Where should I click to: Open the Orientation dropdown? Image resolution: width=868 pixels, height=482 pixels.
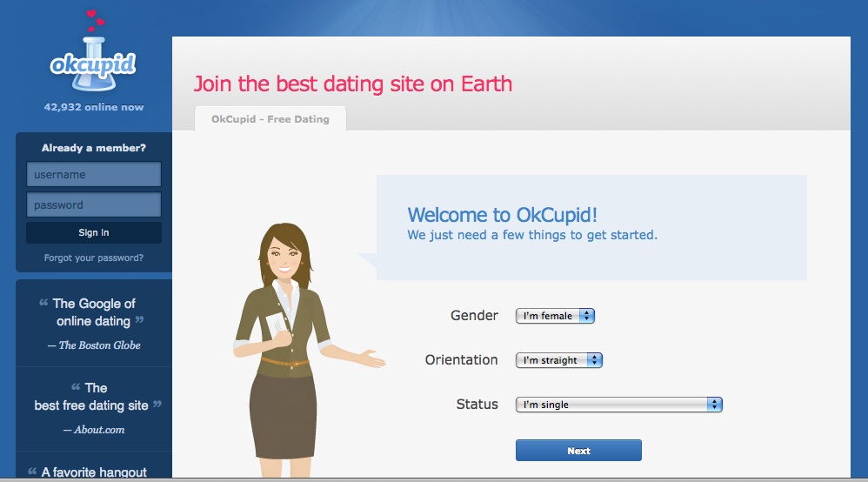tap(558, 360)
